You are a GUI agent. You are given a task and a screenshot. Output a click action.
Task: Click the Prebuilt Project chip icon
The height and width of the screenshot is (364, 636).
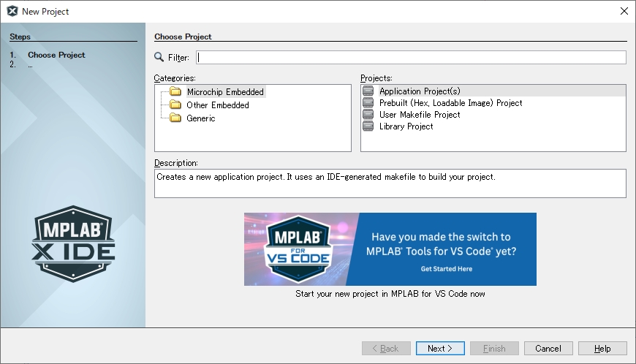[368, 103]
